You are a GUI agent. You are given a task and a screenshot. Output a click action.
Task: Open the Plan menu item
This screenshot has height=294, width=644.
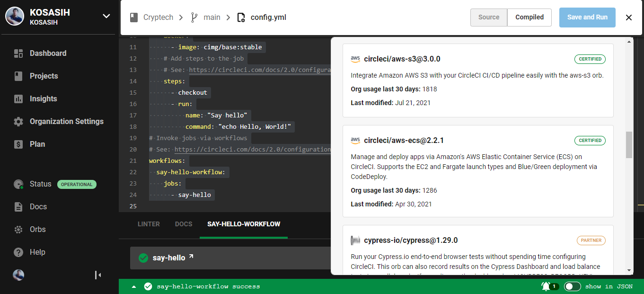[37, 144]
